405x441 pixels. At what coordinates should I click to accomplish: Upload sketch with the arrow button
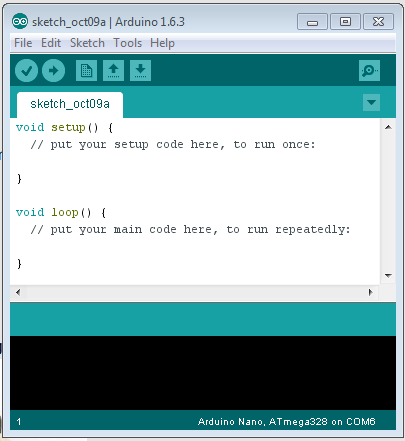[x=54, y=71]
